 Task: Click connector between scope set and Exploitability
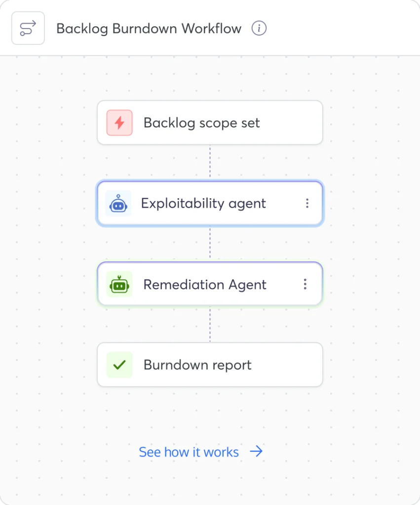click(210, 162)
